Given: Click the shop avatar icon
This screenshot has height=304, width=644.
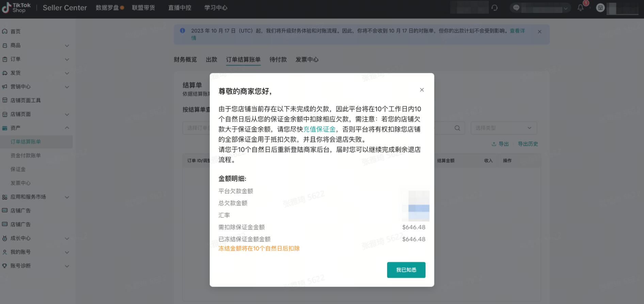Looking at the screenshot, I should click(600, 8).
